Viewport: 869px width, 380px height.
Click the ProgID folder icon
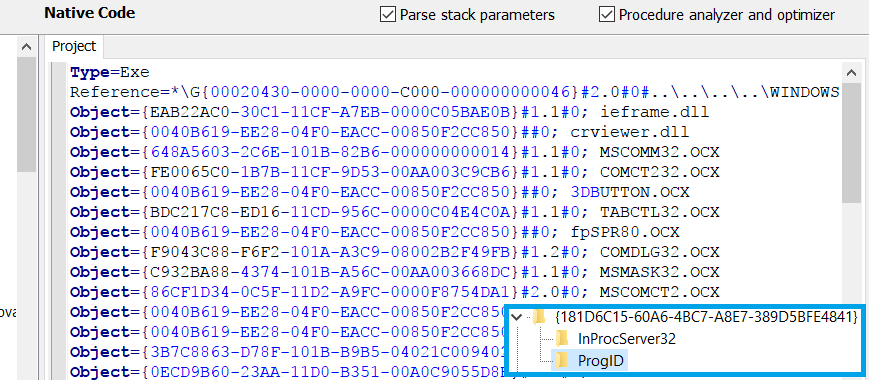(563, 361)
